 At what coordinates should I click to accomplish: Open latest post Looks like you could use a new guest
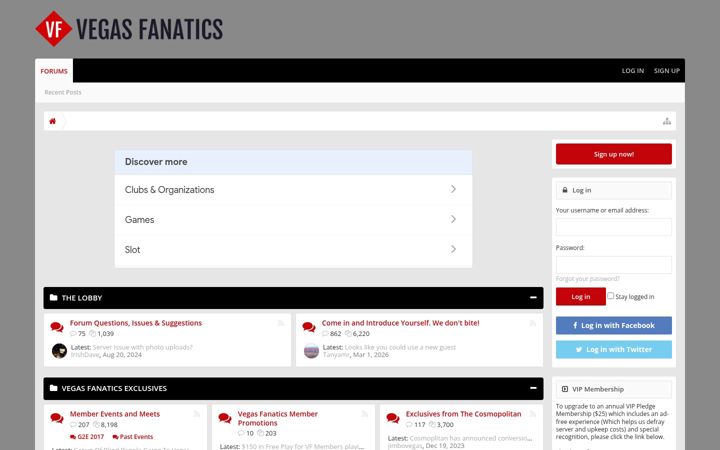(400, 347)
